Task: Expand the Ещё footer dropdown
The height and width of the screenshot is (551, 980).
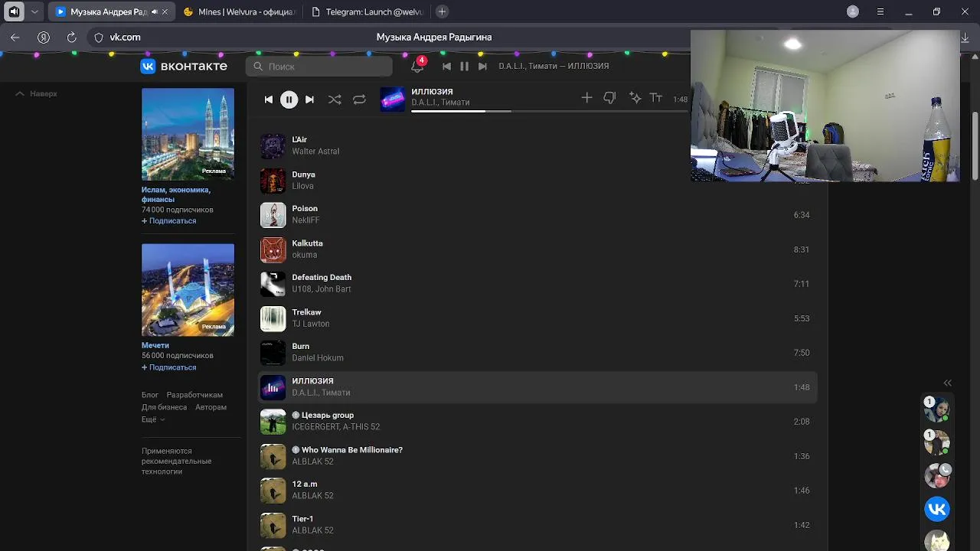Action: pos(153,419)
